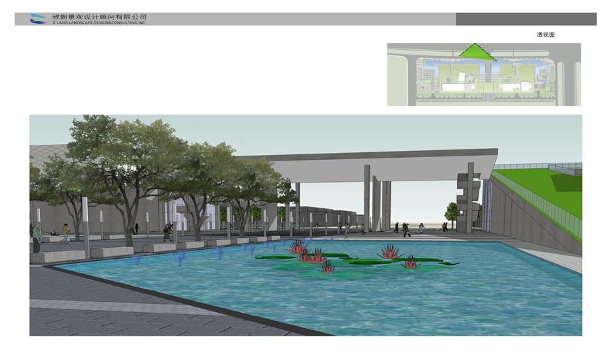Select the 透视图 title label
Screen dimensions: 611x364
545,35
